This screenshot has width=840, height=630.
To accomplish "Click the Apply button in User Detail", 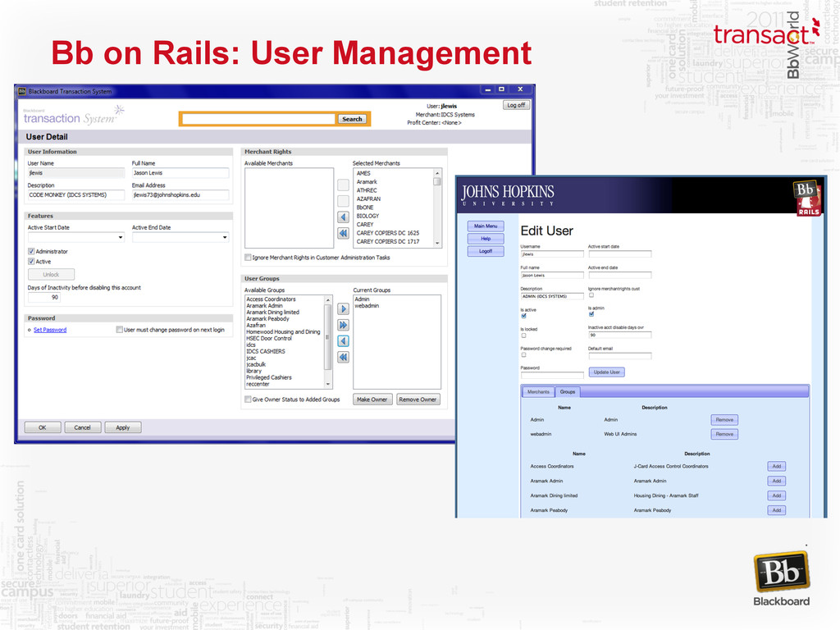I will click(x=123, y=427).
